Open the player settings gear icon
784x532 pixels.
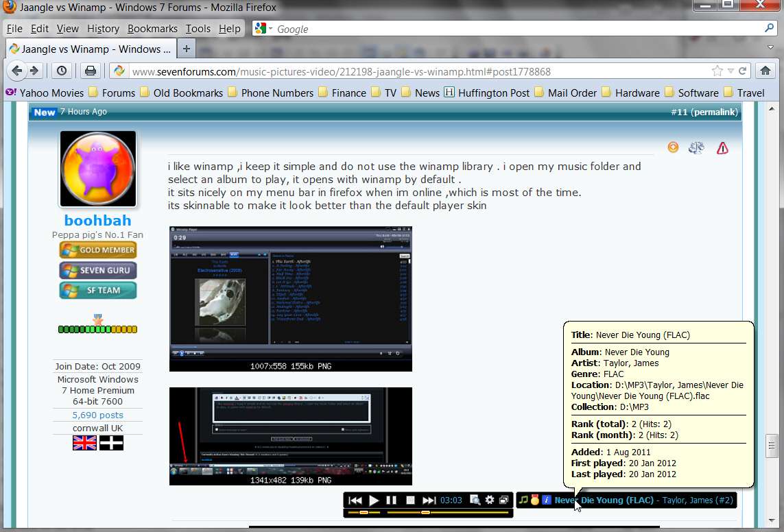pos(490,500)
